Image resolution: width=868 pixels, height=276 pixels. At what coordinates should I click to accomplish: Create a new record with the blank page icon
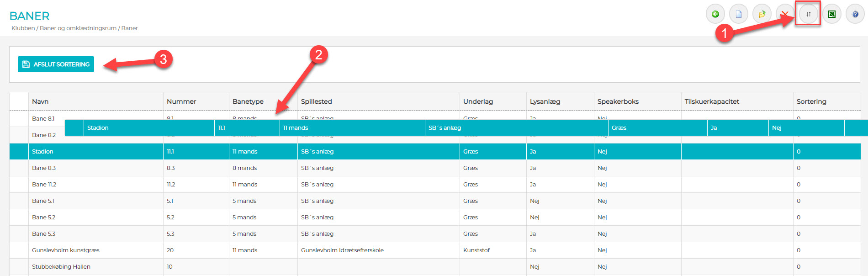(x=738, y=14)
